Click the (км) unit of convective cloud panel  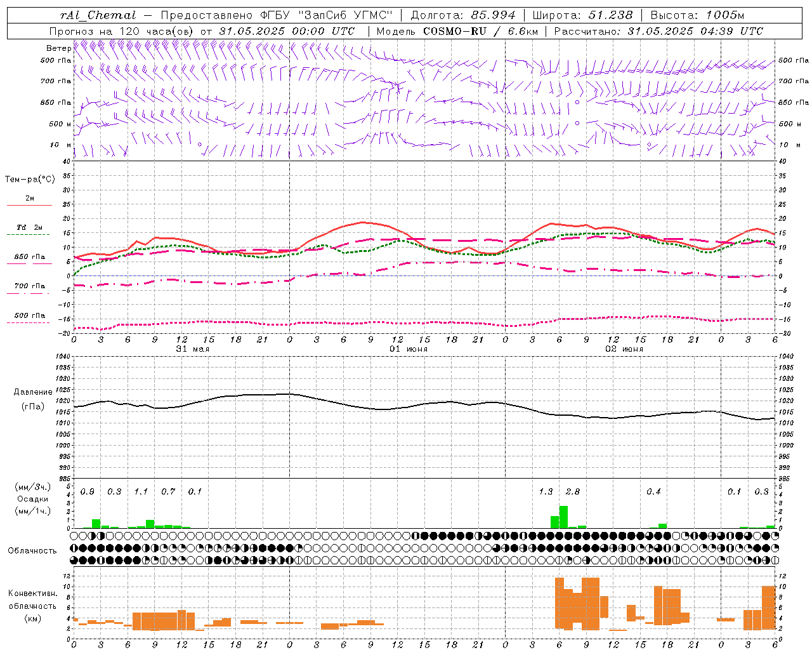[33, 618]
